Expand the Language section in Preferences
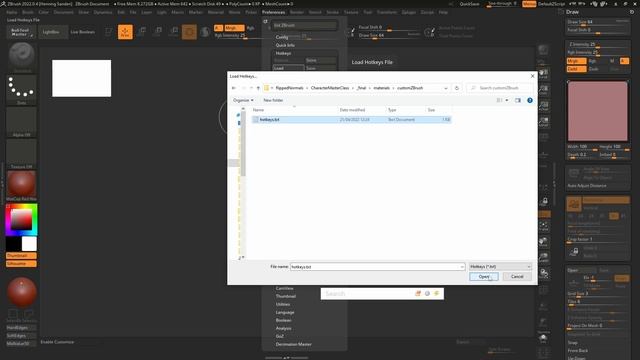Viewport: 640px width, 360px height. [x=285, y=312]
